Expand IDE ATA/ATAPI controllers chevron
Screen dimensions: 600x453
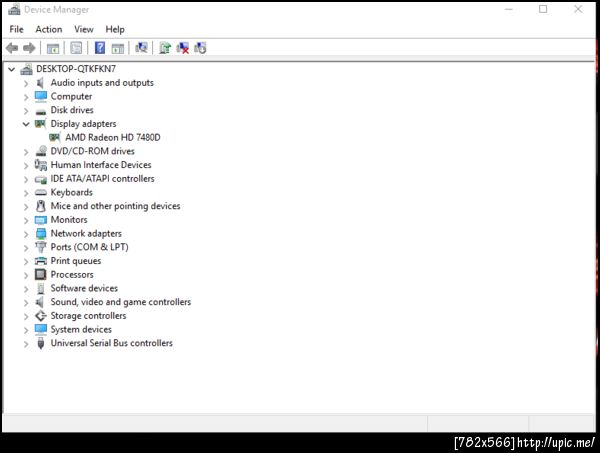pyautogui.click(x=26, y=179)
